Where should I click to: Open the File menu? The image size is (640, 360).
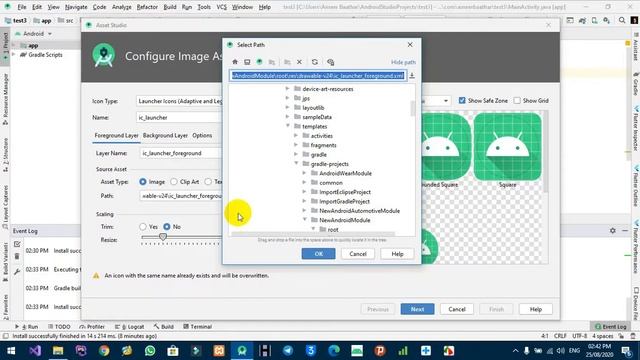(22, 7)
